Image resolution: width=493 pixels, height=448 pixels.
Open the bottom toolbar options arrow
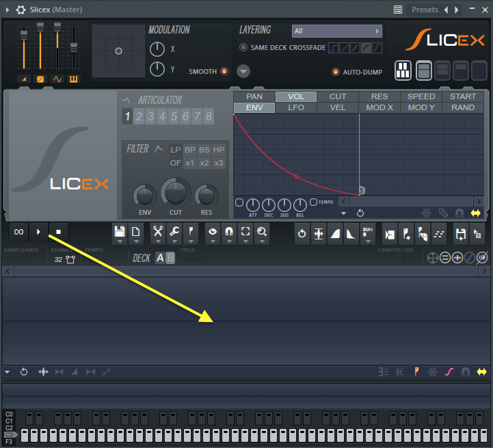point(7,372)
